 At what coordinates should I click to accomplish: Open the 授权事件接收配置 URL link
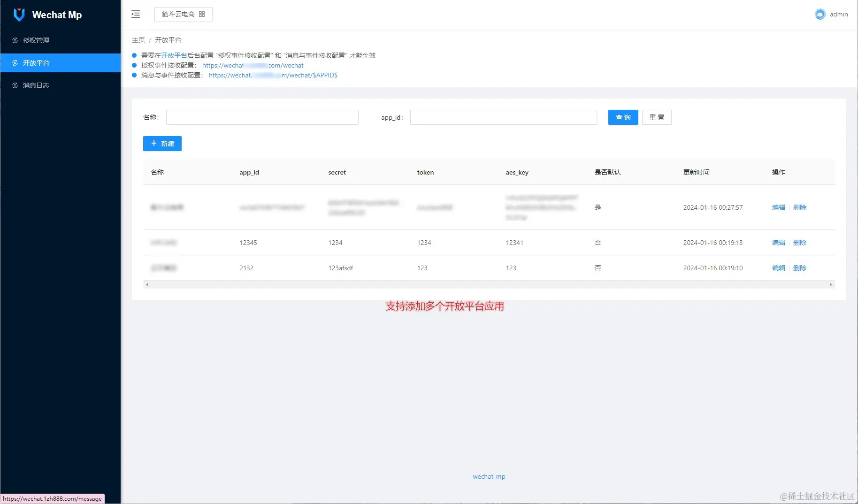(253, 65)
